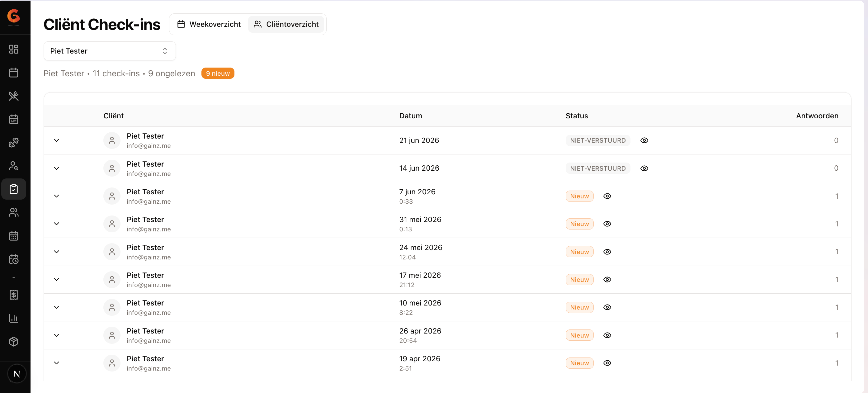Click the date 24 mei 2026
This screenshot has width=868, height=393.
click(421, 247)
